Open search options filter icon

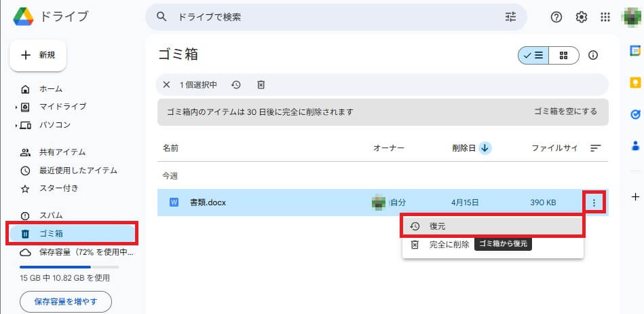click(x=510, y=17)
